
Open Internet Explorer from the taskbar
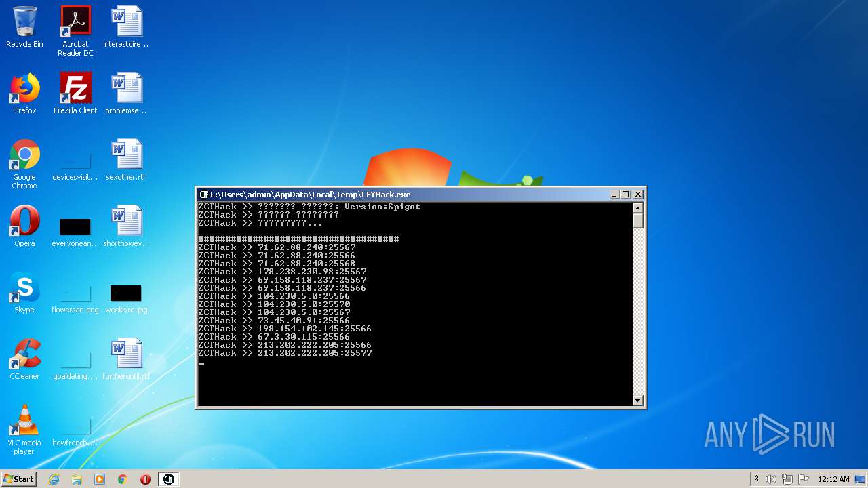(x=54, y=479)
